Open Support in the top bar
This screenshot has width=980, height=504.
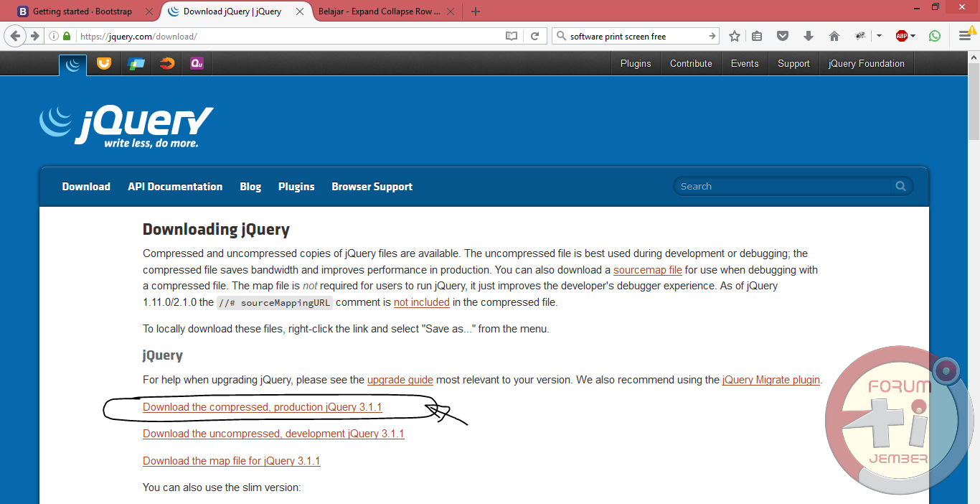tap(793, 63)
